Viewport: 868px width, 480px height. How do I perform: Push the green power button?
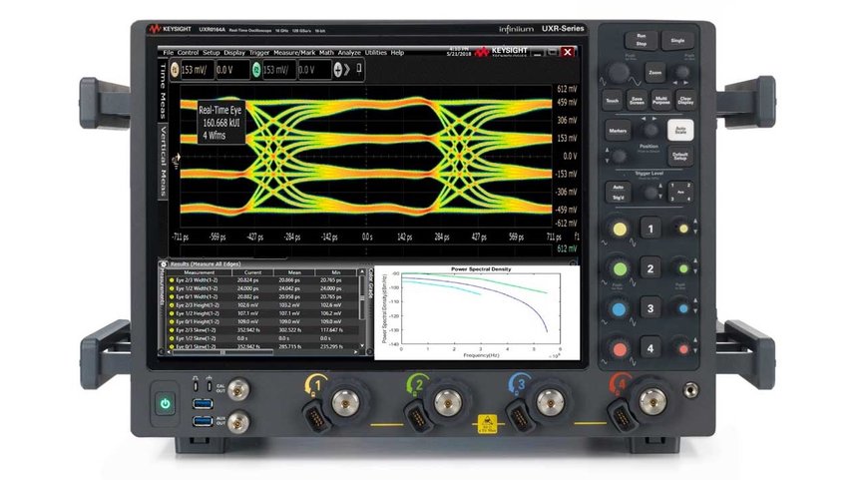coord(165,403)
